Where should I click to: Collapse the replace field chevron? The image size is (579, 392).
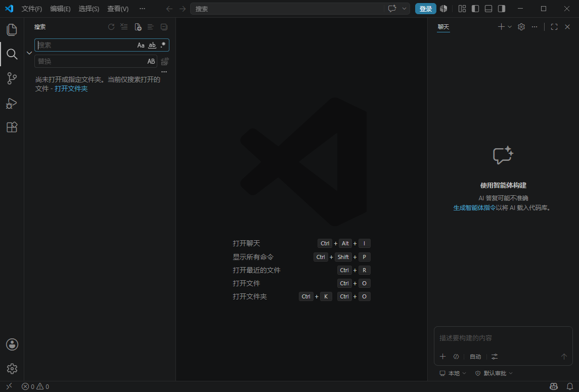pyautogui.click(x=29, y=53)
